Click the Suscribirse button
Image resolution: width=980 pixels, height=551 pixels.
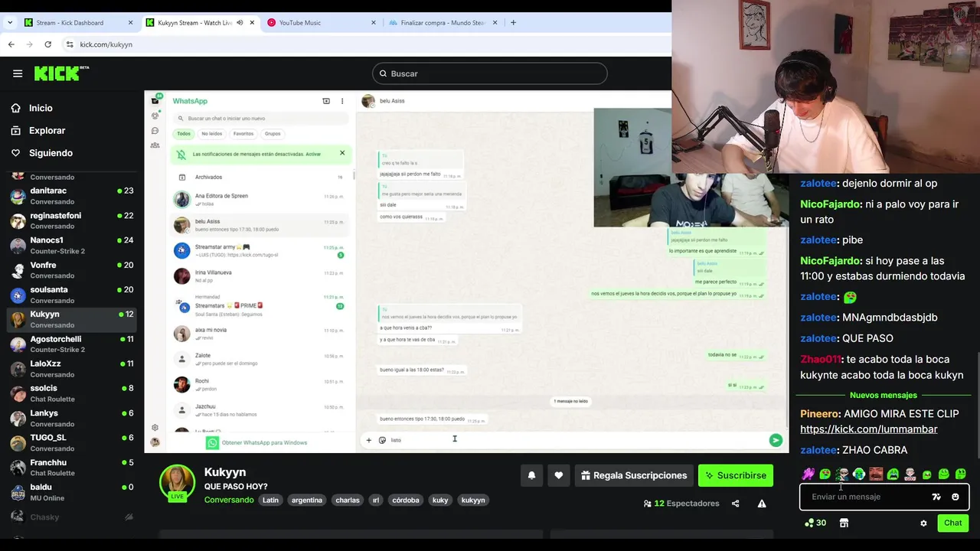[x=736, y=475]
